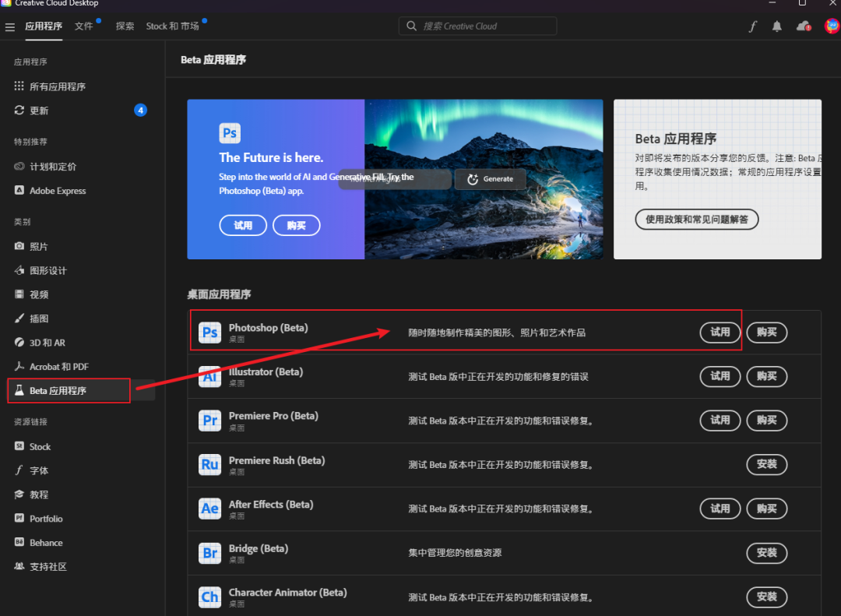Image resolution: width=841 pixels, height=616 pixels.
Task: Click 购买 for Illustrator (Beta)
Action: (767, 377)
